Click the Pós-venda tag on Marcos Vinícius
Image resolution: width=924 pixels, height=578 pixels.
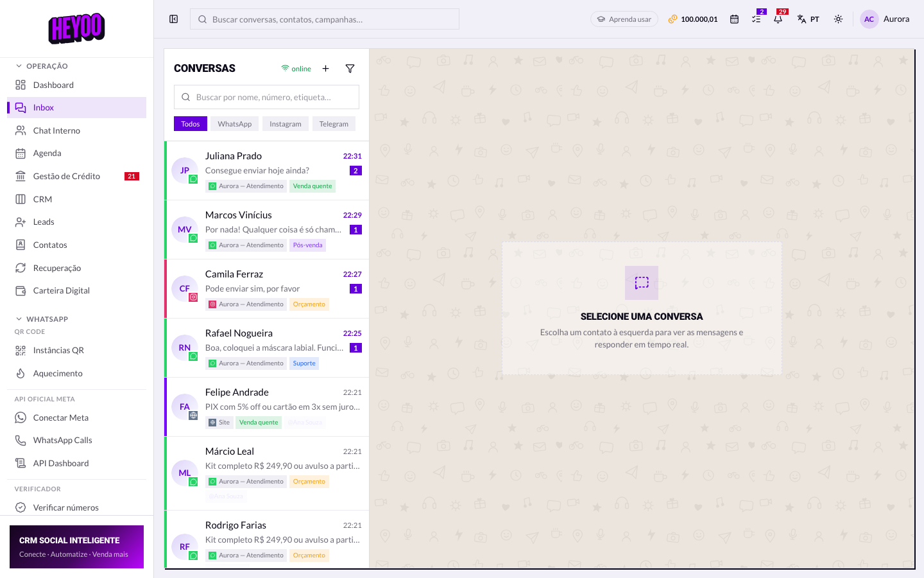308,245
